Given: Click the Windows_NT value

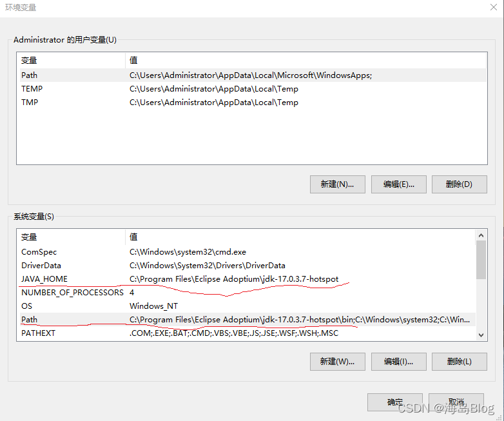Looking at the screenshot, I should 153,306.
